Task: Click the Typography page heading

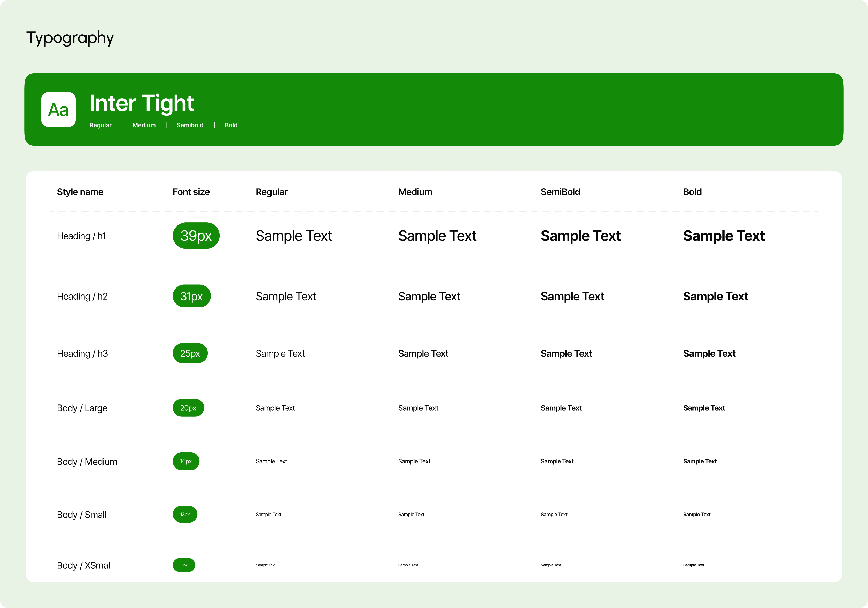Action: (x=70, y=38)
